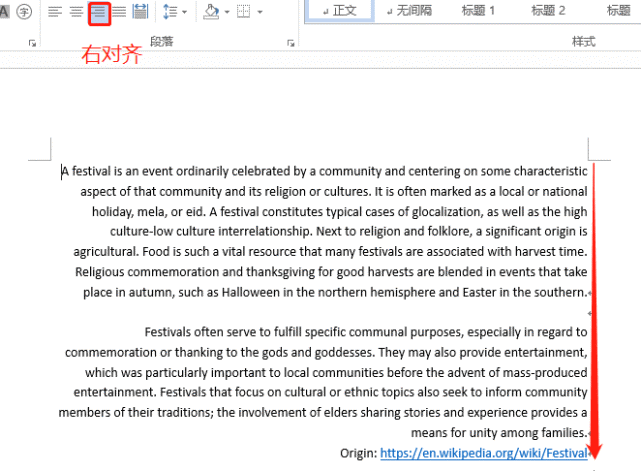Center-align the paragraph text

pyautogui.click(x=76, y=11)
